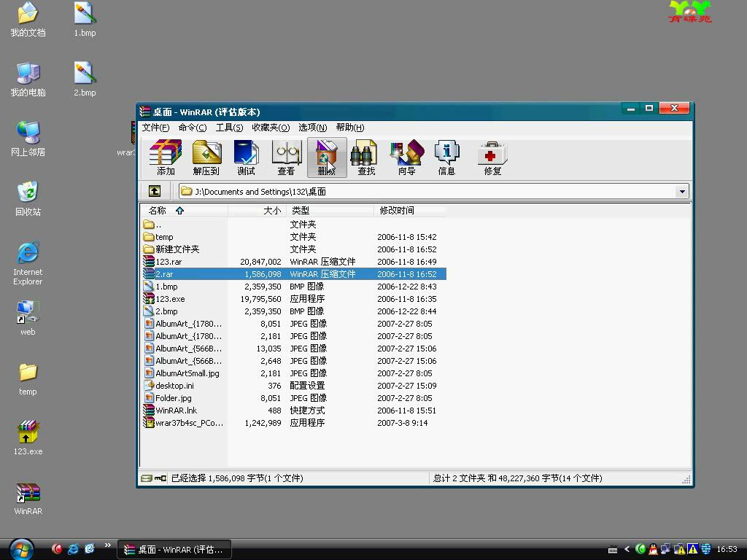Click the 查看 (View) toolbar icon
The image size is (747, 560).
[x=286, y=157]
